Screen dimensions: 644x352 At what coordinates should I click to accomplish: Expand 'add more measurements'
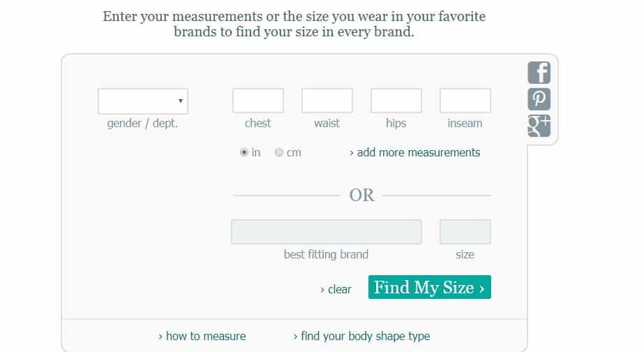(x=415, y=152)
